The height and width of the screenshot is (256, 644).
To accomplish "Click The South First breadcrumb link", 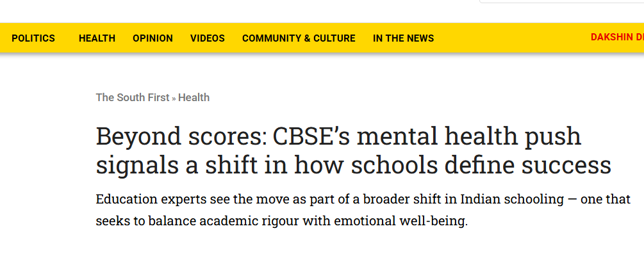I will point(132,97).
